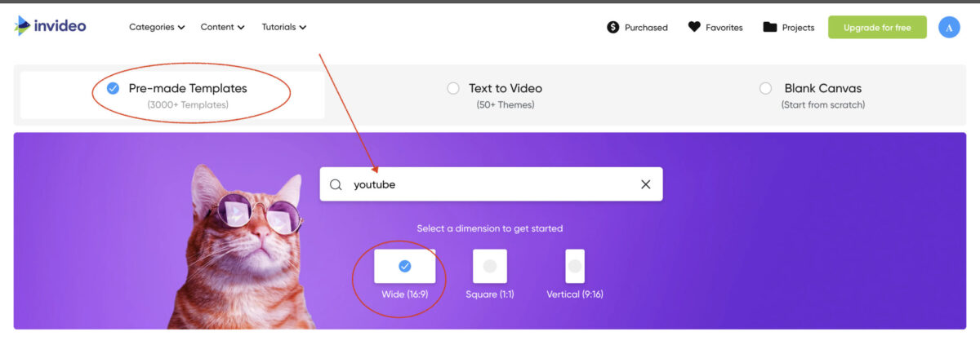980x345 pixels.
Task: Choose the Wide (16:9) dimension
Action: coord(404,266)
